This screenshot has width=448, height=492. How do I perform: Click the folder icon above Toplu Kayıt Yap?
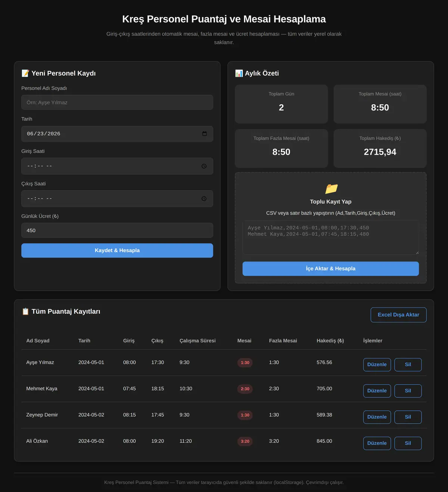(x=331, y=189)
